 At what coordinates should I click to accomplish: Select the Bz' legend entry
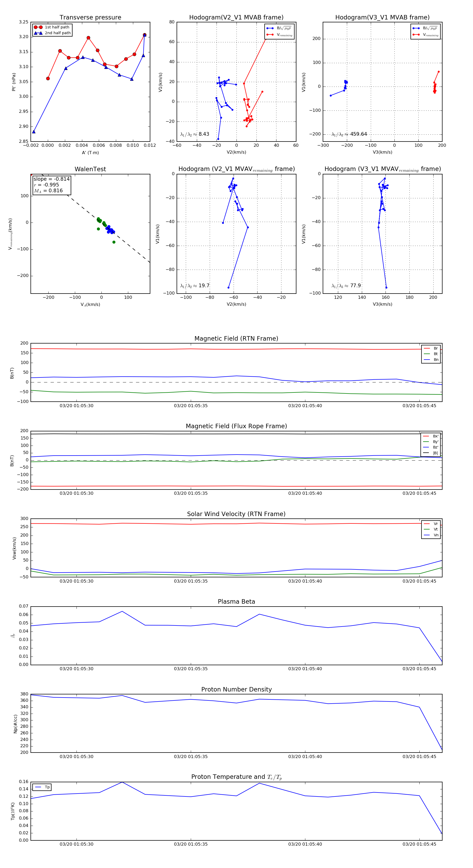(431, 447)
